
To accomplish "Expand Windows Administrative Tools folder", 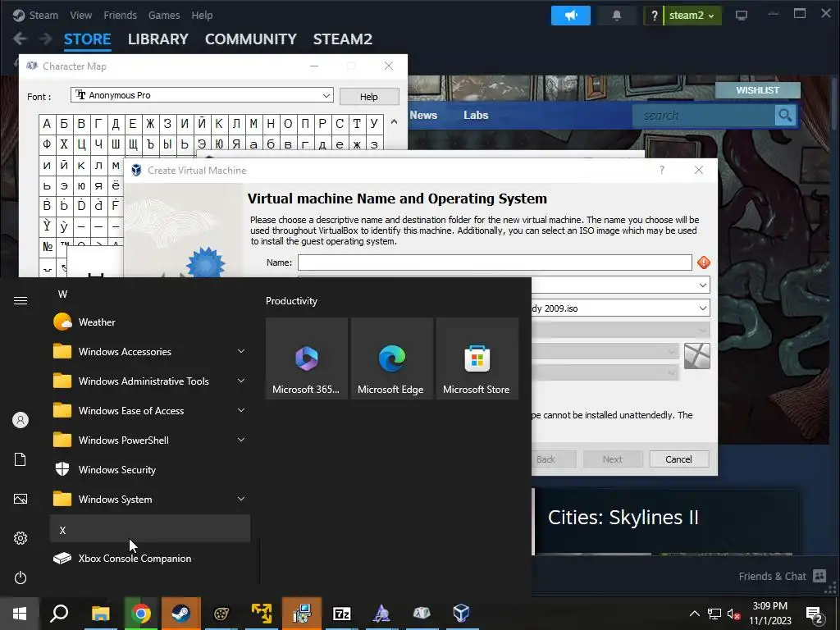I will (x=150, y=381).
